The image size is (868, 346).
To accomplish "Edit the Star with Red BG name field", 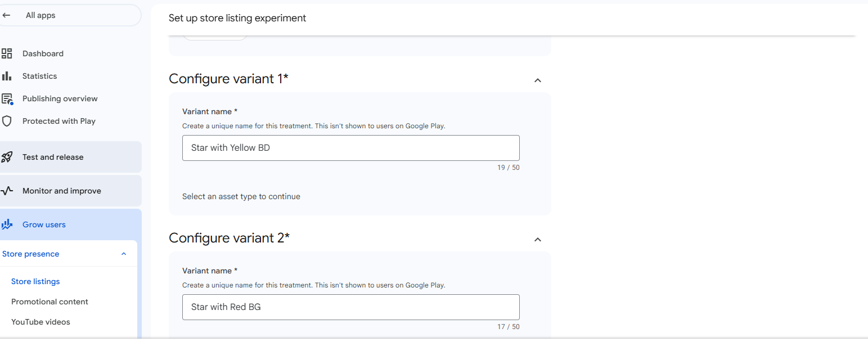I will pyautogui.click(x=351, y=307).
